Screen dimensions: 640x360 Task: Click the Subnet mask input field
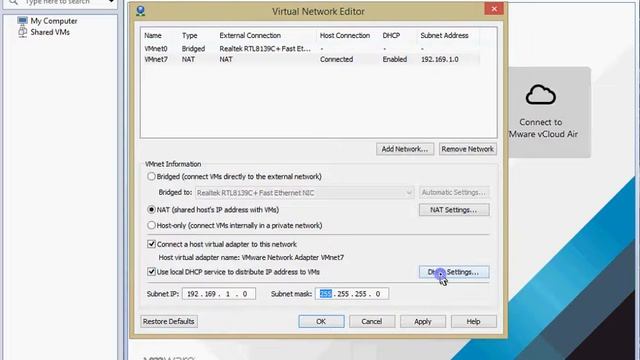point(352,294)
